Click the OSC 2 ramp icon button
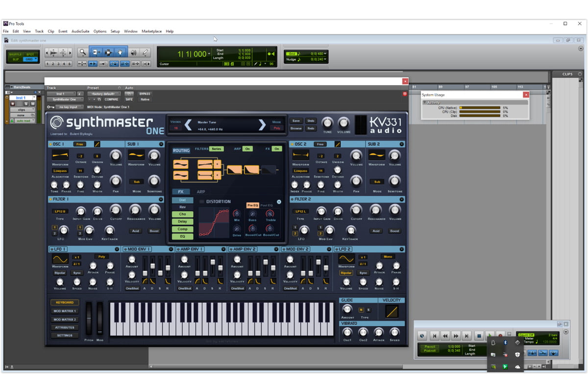The height and width of the screenshot is (392, 588). click(x=338, y=144)
